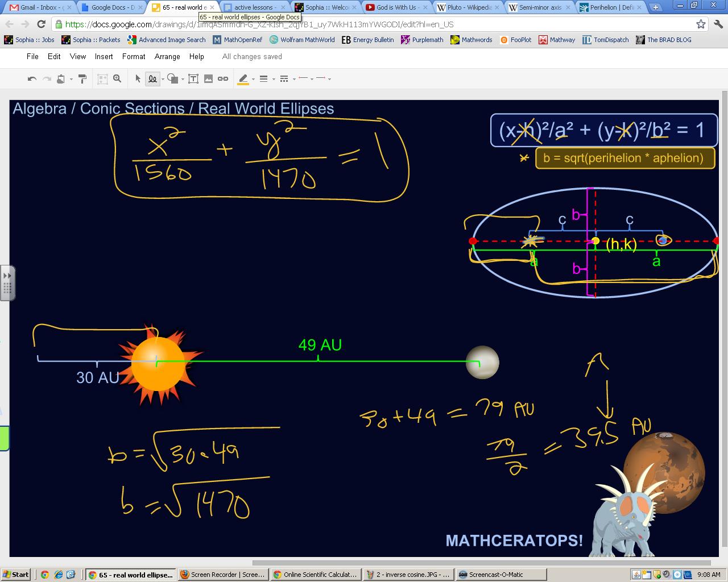Screen dimensions: 728x582
Task: Click the Undo arrow icon
Action: [x=32, y=79]
